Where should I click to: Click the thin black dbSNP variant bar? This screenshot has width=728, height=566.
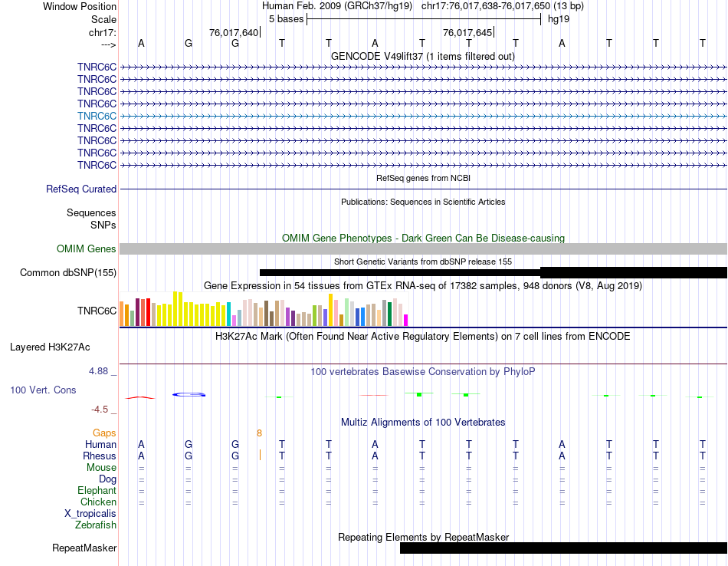(x=400, y=273)
